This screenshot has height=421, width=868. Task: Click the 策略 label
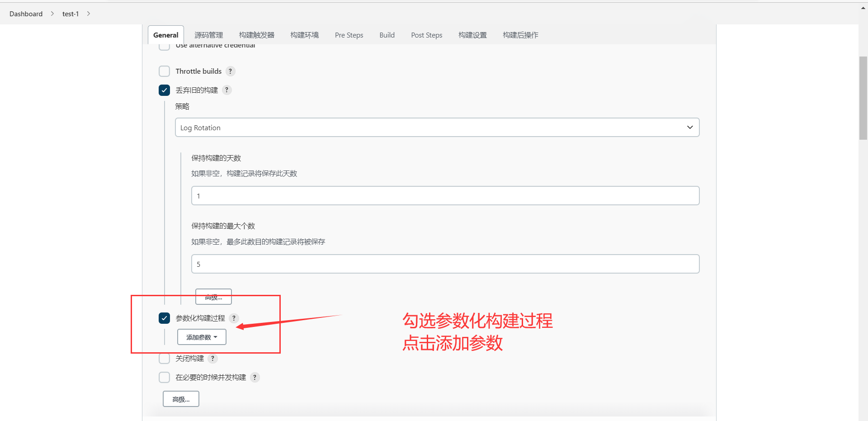point(182,107)
